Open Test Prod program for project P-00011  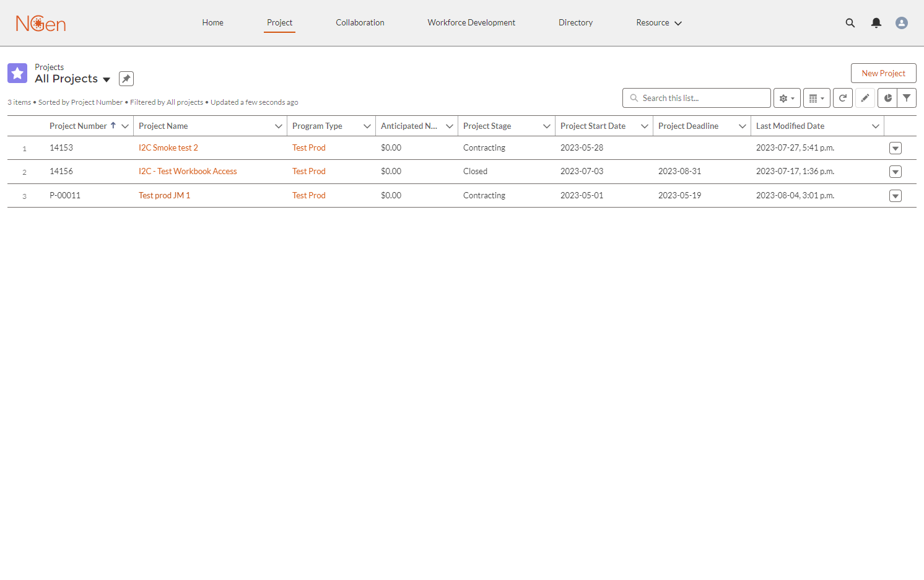[x=309, y=196]
